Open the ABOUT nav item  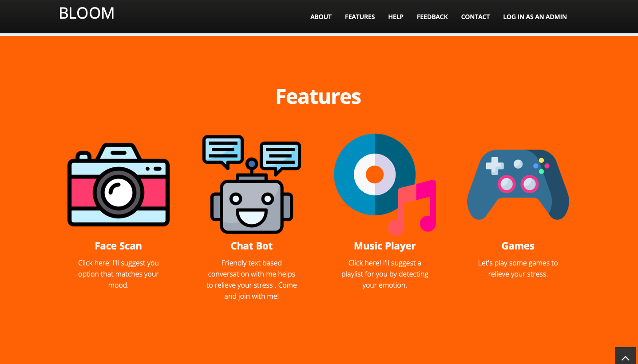tap(321, 17)
